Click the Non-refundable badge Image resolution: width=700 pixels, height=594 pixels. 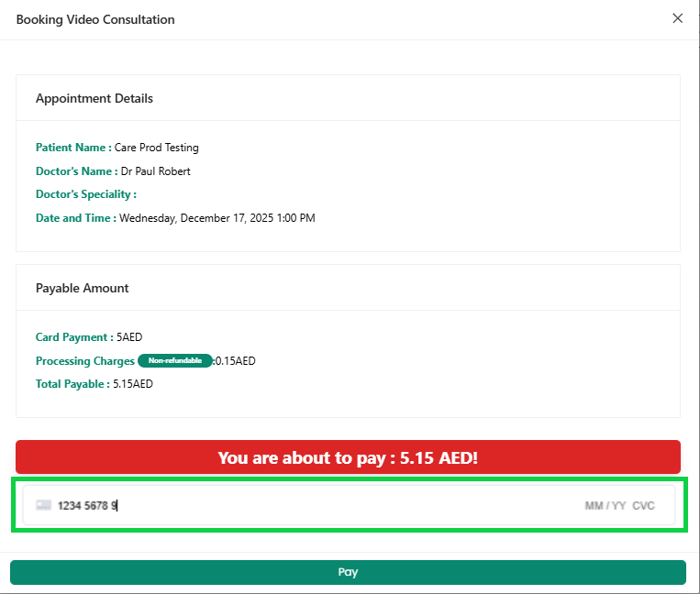pos(174,361)
